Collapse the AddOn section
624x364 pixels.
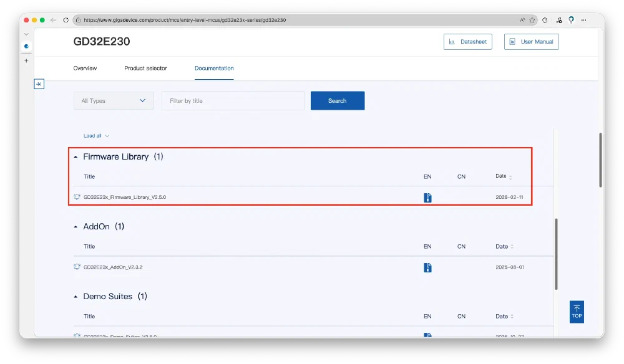(77, 227)
